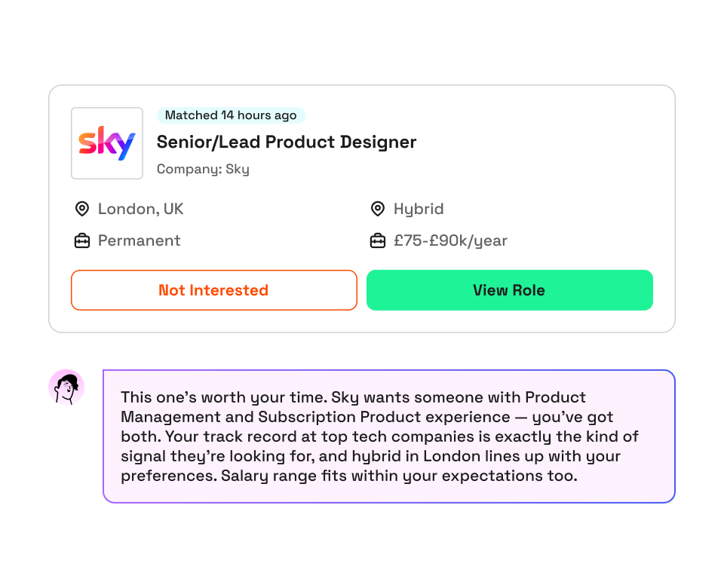724x588 pixels.
Task: Select the Not Interested button
Action: coord(213,290)
